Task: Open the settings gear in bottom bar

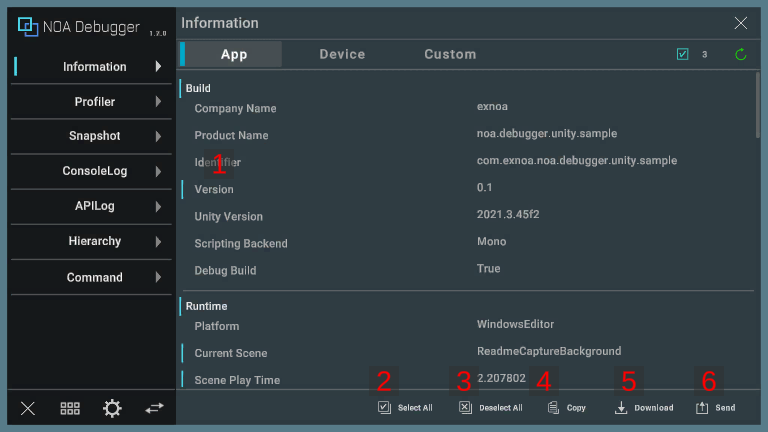Action: tap(112, 408)
